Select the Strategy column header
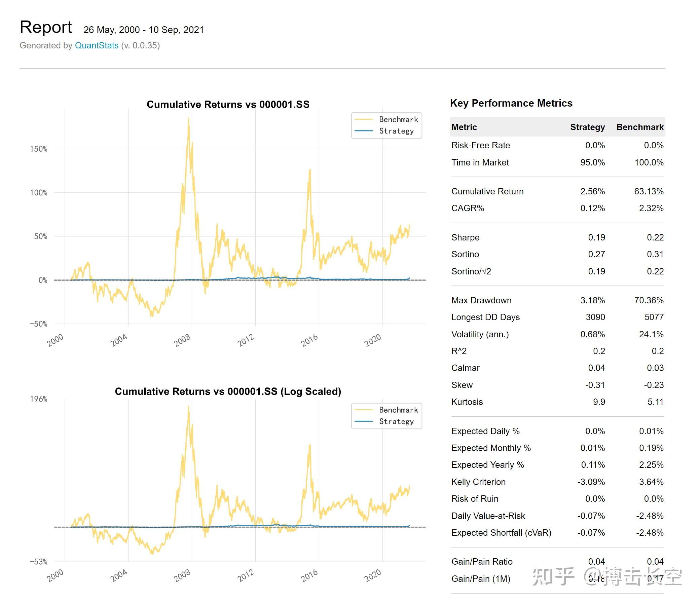The height and width of the screenshot is (604, 700). coord(587,127)
